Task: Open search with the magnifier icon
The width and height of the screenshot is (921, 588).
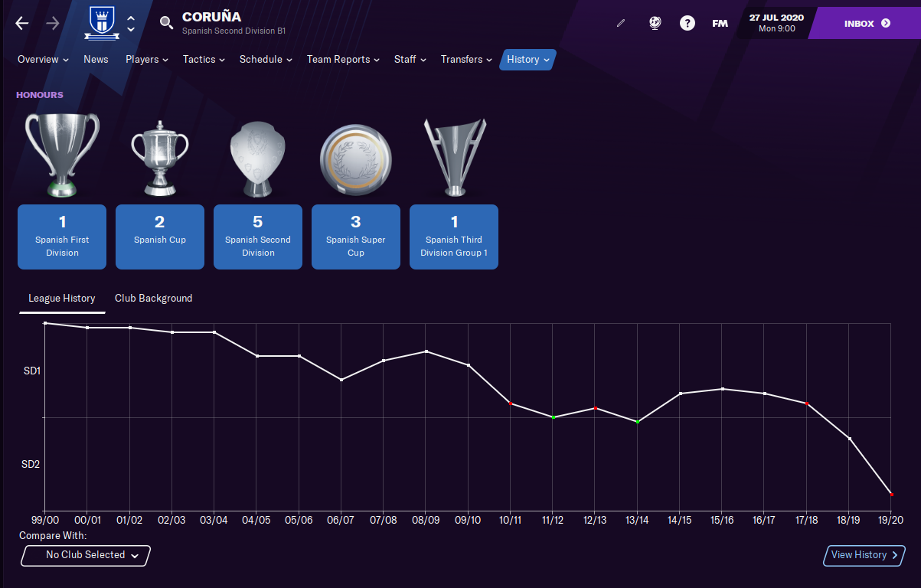Action: click(x=166, y=23)
